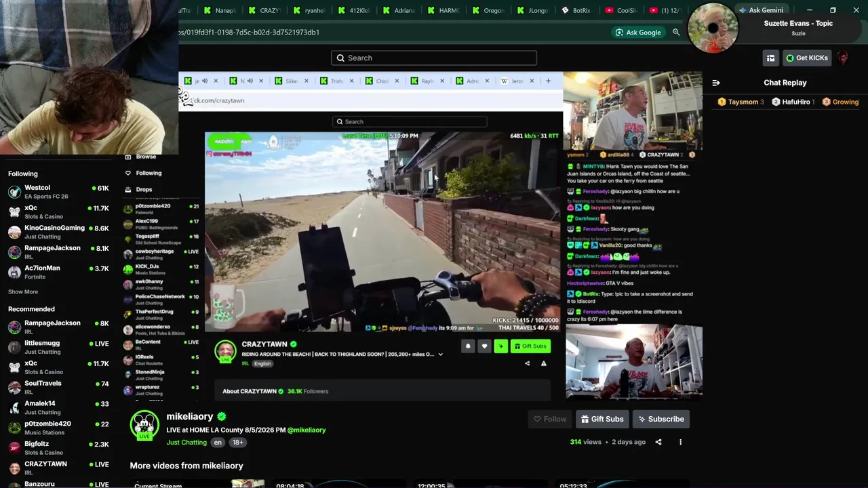868x488 pixels.
Task: Click Gift Subs for mikeliaory
Action: pyautogui.click(x=602, y=420)
